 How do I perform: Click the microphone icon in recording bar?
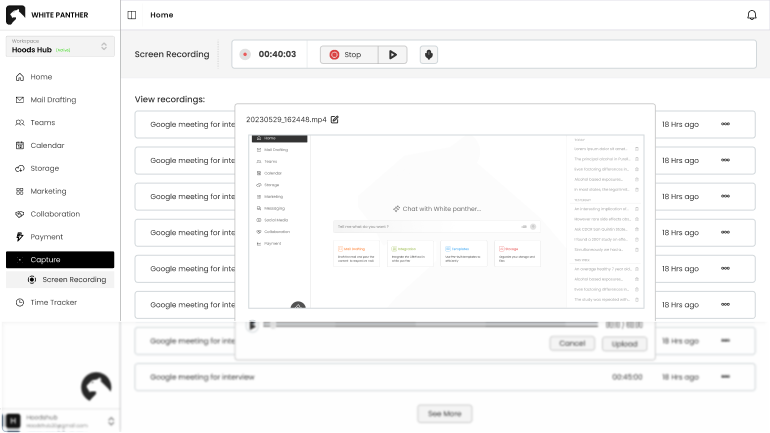(x=428, y=54)
